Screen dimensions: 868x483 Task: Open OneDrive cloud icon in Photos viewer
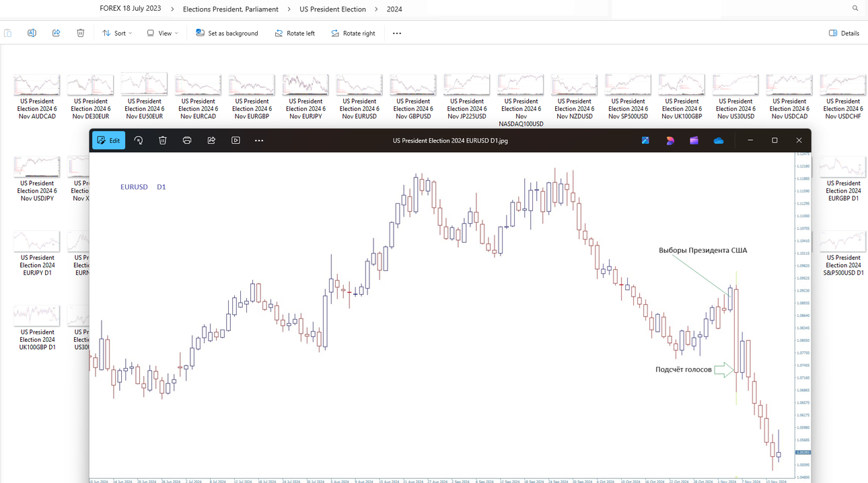click(x=719, y=141)
